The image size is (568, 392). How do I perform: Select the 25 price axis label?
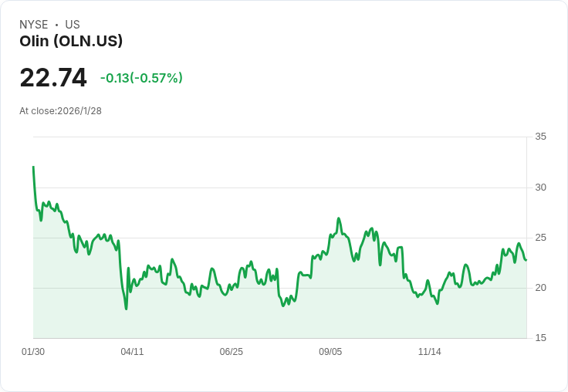pos(540,238)
